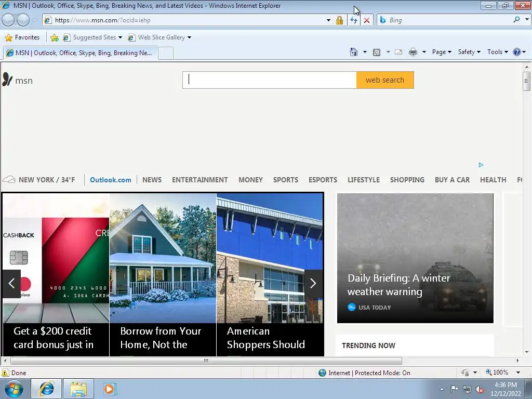Image resolution: width=532 pixels, height=399 pixels.
Task: Click the RSS Feeds icon
Action: click(376, 52)
